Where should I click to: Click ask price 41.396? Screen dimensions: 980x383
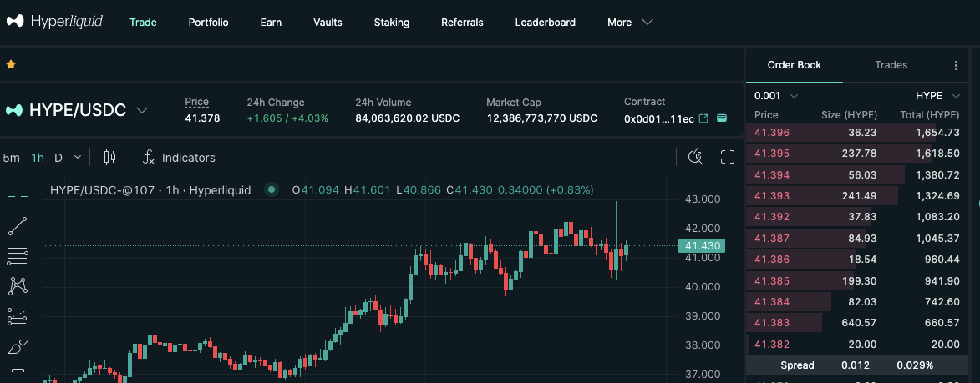tap(772, 132)
